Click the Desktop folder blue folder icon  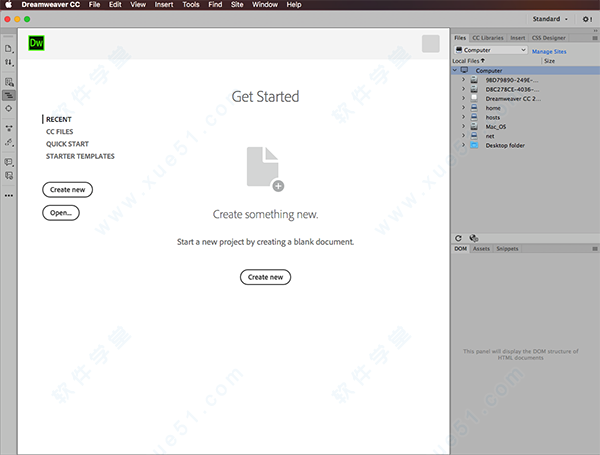tap(474, 145)
